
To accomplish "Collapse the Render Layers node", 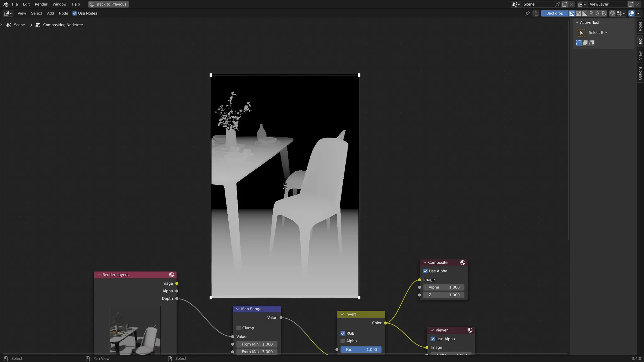I will coord(99,275).
